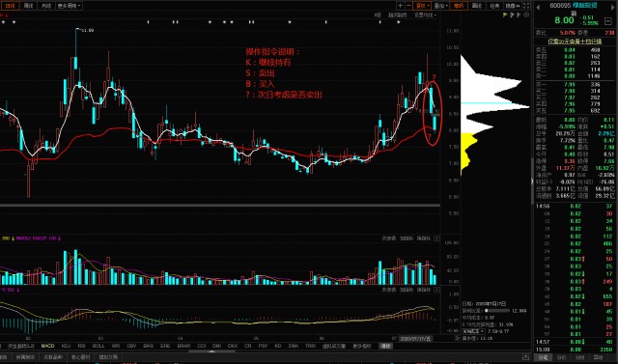
Task: Open chart settings gear icon
Action: tap(526, 15)
